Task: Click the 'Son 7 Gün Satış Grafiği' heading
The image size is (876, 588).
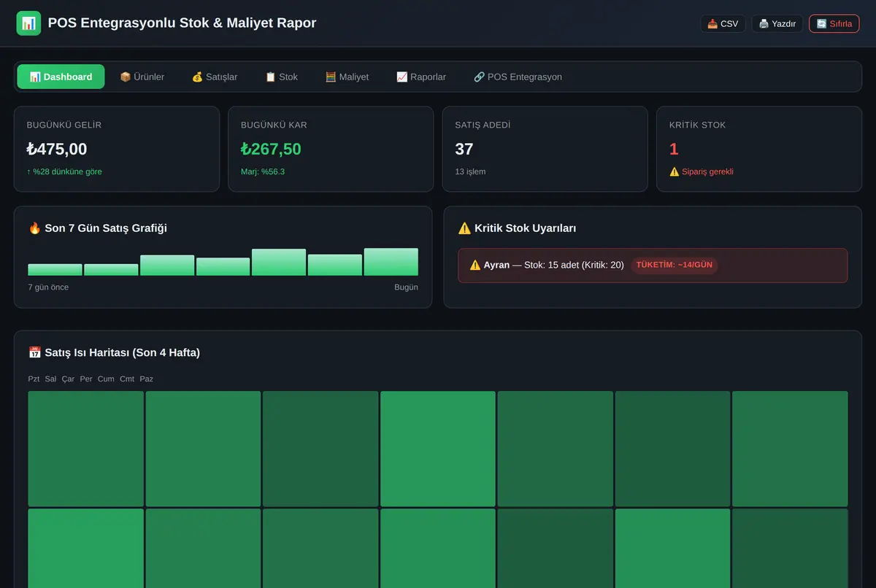Action: pyautogui.click(x=97, y=228)
